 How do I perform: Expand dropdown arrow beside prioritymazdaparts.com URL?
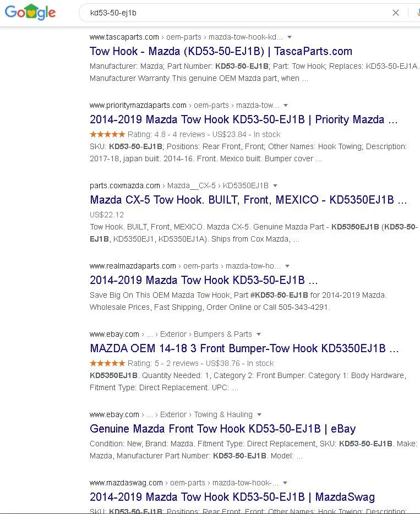pos(286,106)
